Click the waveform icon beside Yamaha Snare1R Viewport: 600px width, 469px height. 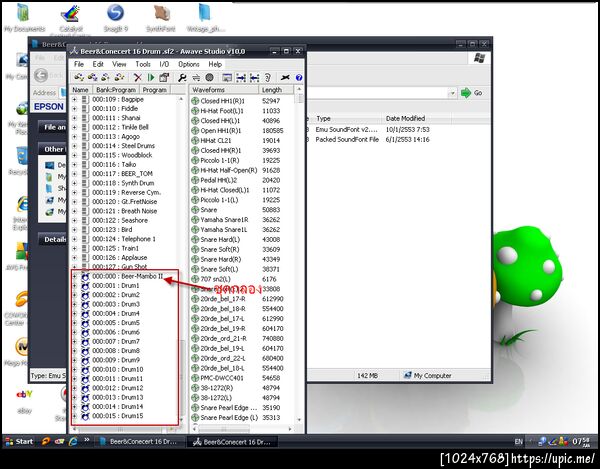click(x=195, y=220)
